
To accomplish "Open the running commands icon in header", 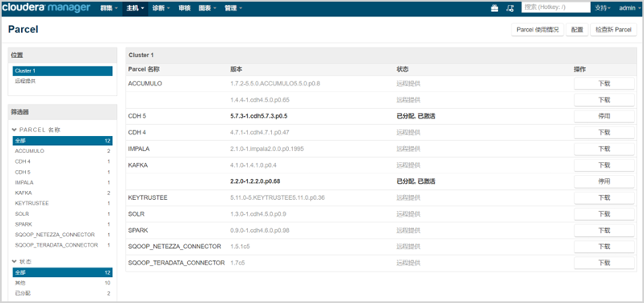I will pos(510,8).
